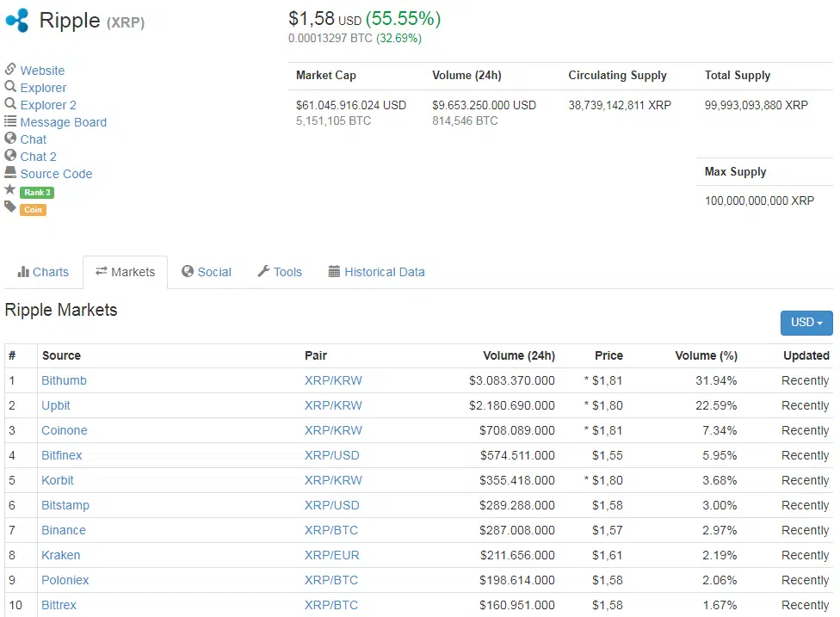Open the Chat 2 link
840x617 pixels.
(38, 157)
